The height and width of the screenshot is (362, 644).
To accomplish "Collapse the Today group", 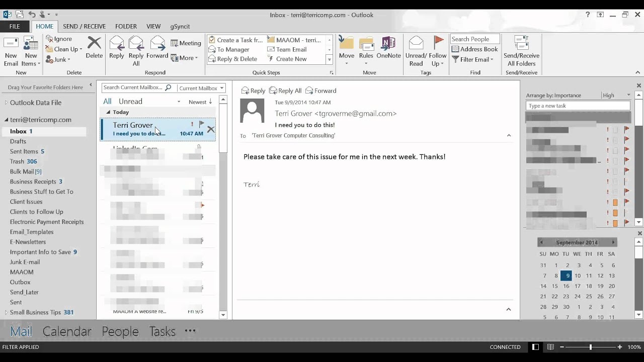I will click(x=108, y=112).
